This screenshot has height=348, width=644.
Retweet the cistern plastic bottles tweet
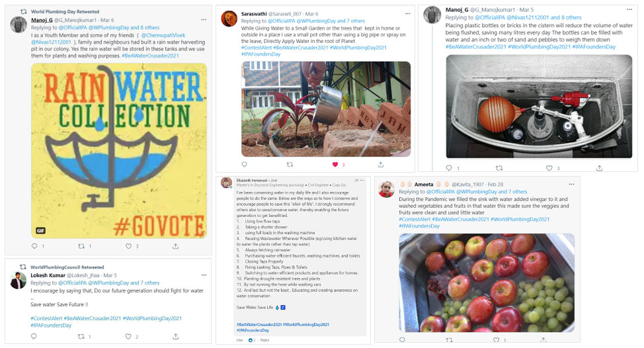tap(499, 168)
